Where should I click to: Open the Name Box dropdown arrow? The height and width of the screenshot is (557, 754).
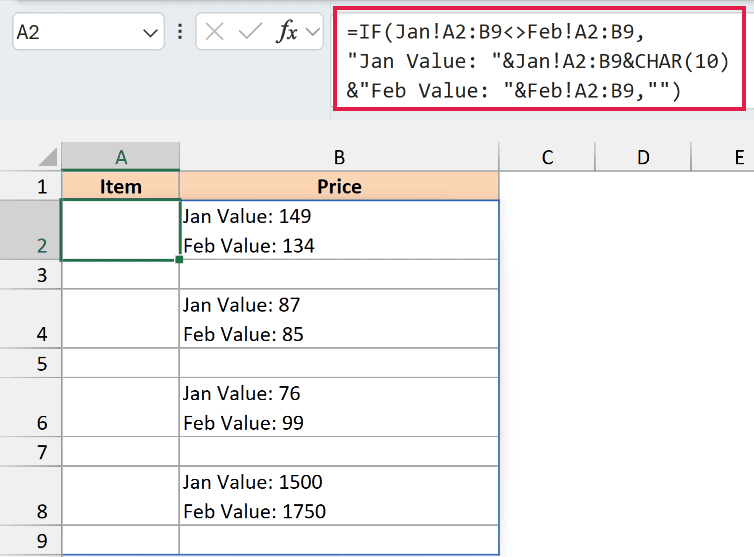pos(150,33)
